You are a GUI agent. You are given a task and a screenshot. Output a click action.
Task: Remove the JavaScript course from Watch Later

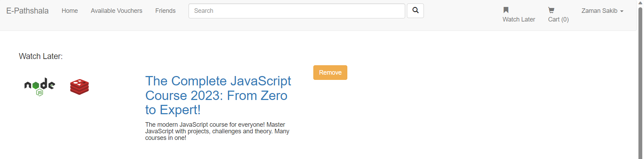[x=330, y=73]
